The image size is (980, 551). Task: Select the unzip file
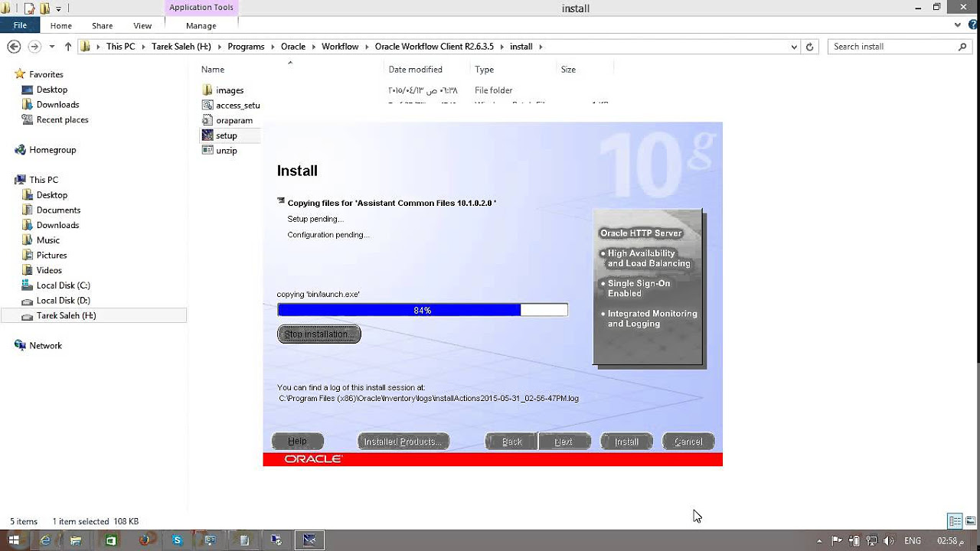227,151
